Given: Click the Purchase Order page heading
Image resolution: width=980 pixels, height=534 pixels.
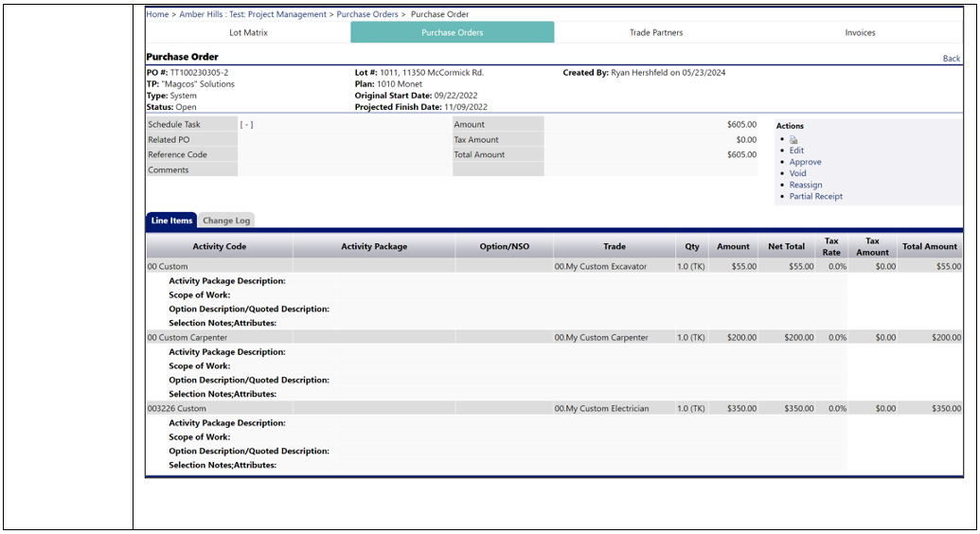Looking at the screenshot, I should [183, 57].
